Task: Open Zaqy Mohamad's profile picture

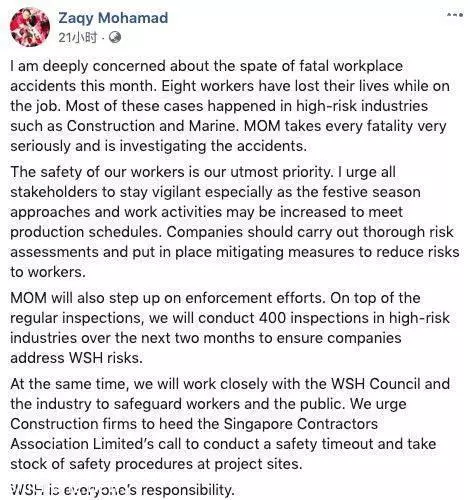Action: tap(30, 27)
